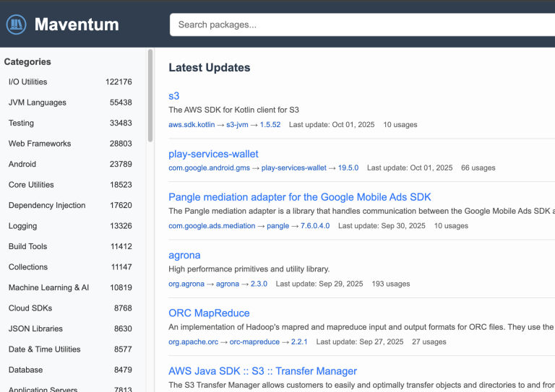The height and width of the screenshot is (392, 555).
Task: Click the Maventum book logo icon
Action: (16, 25)
